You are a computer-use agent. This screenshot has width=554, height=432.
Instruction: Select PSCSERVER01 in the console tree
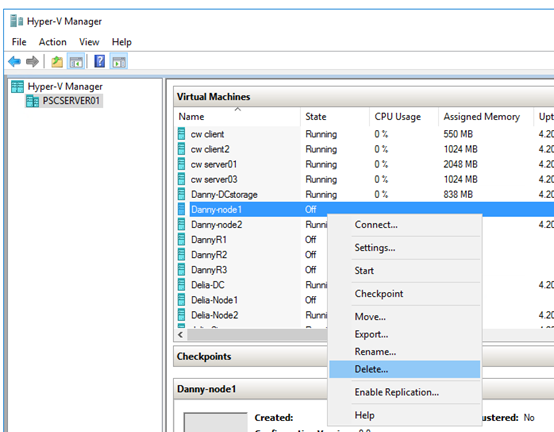coord(71,101)
